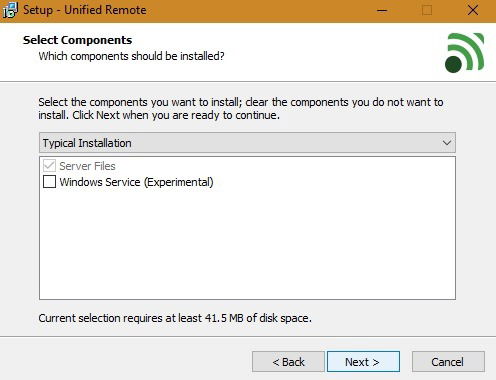
Task: Click the Select Components heading
Action: [x=78, y=40]
